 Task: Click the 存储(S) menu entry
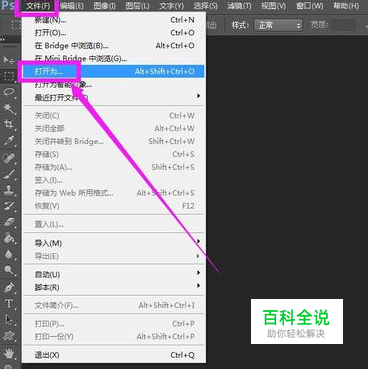113,154
